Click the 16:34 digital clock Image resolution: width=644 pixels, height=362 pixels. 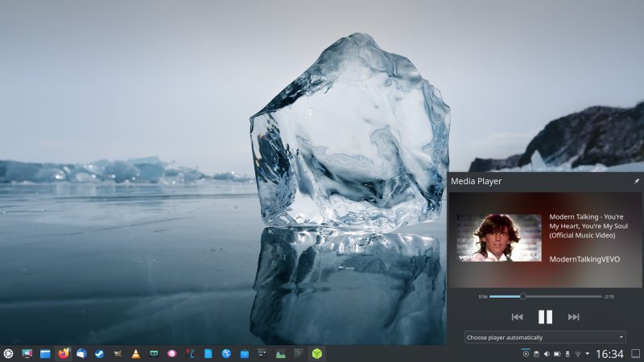[x=609, y=354]
